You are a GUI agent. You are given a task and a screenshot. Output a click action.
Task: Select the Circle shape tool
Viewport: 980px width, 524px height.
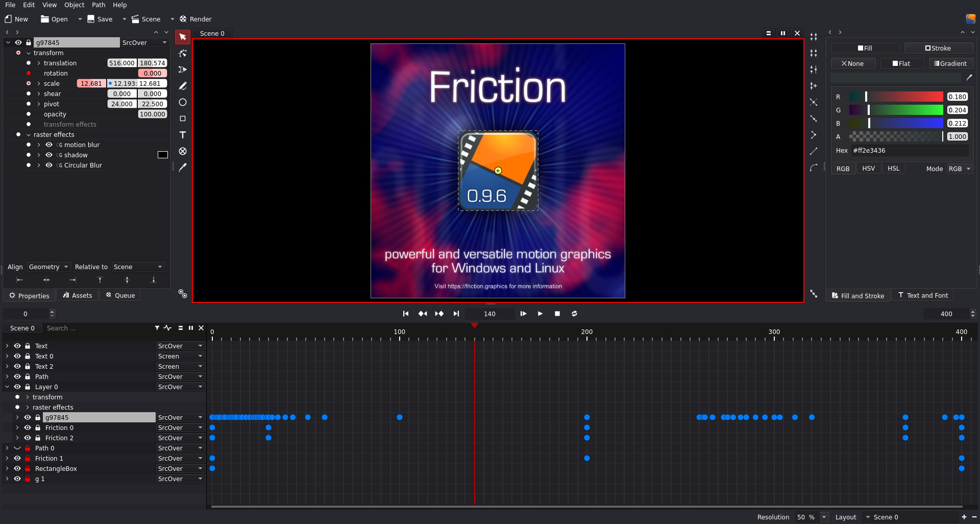pyautogui.click(x=182, y=102)
